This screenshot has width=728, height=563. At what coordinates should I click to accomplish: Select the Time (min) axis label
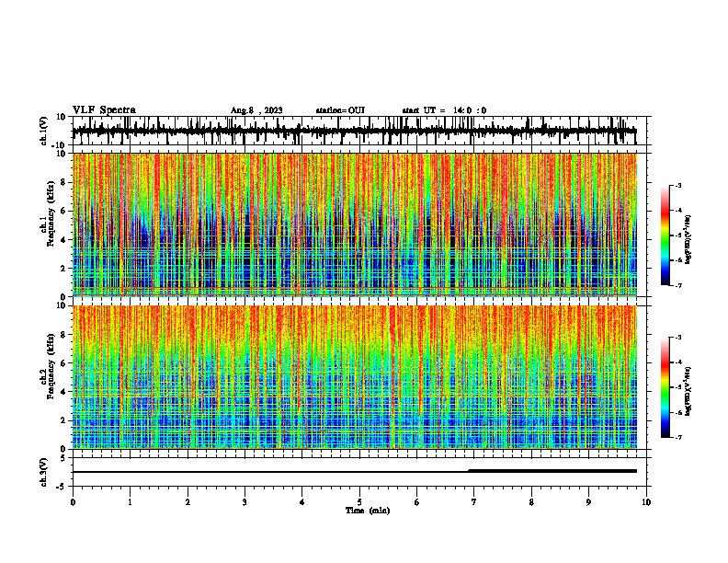(x=368, y=511)
